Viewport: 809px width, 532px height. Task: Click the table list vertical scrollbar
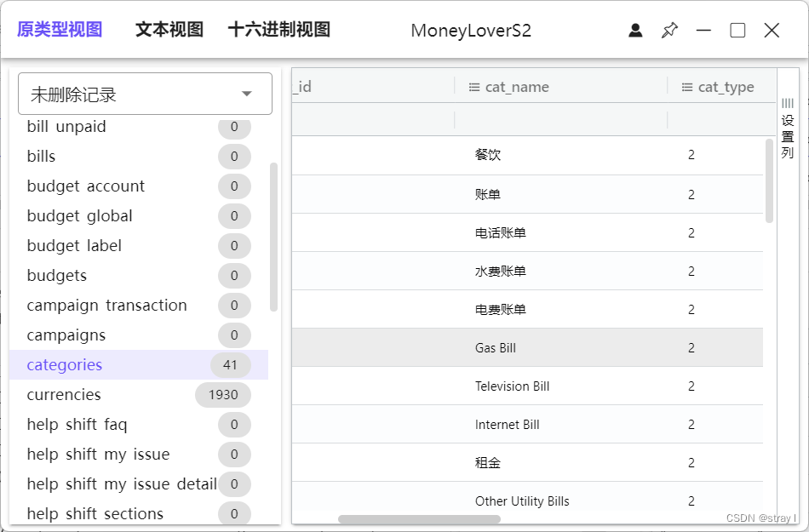[x=273, y=237]
